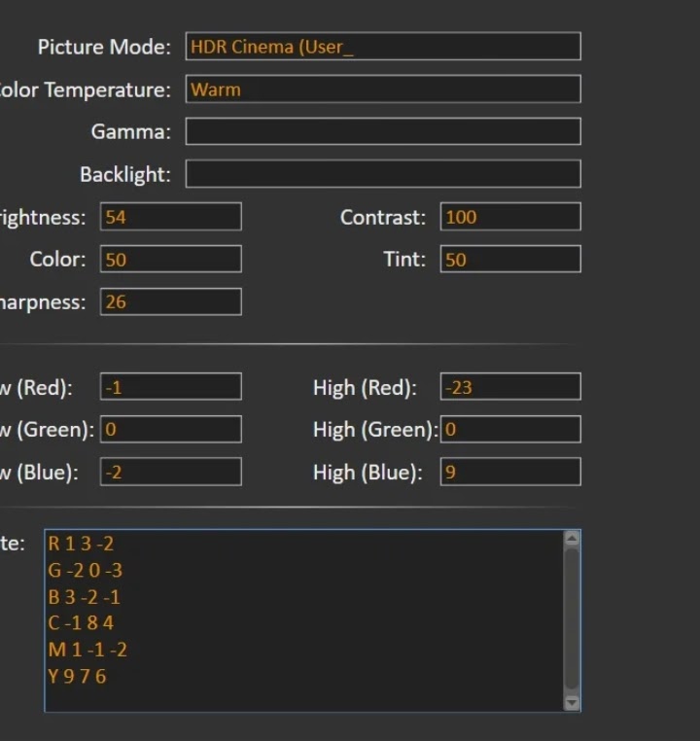Click the notes box scrollbar thumb

(572, 617)
